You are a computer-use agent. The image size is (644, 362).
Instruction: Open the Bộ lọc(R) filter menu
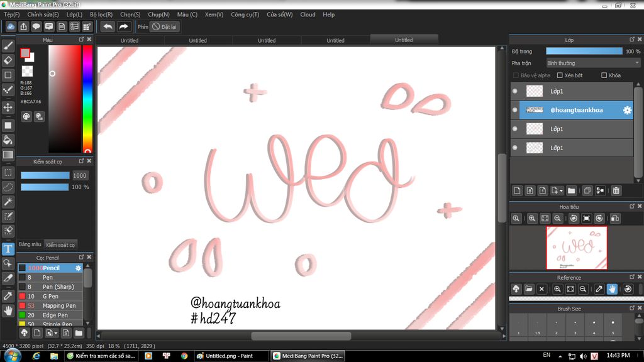[x=101, y=14]
